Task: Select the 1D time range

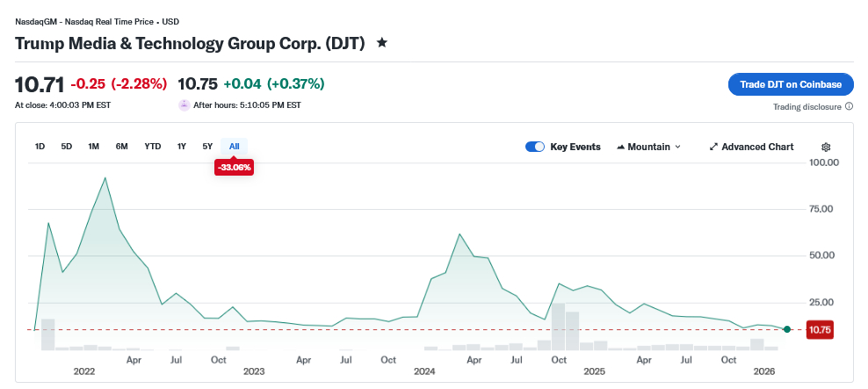Action: (x=40, y=146)
